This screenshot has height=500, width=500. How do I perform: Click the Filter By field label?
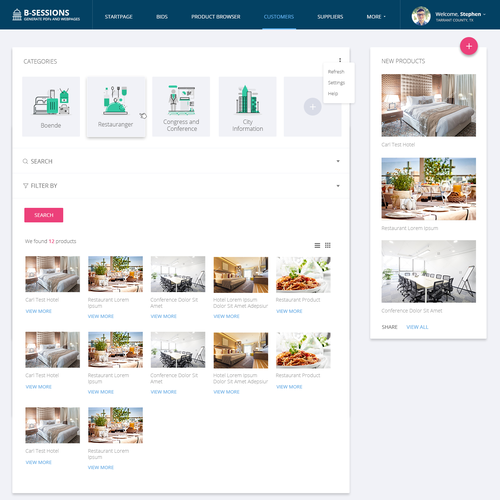tap(44, 186)
